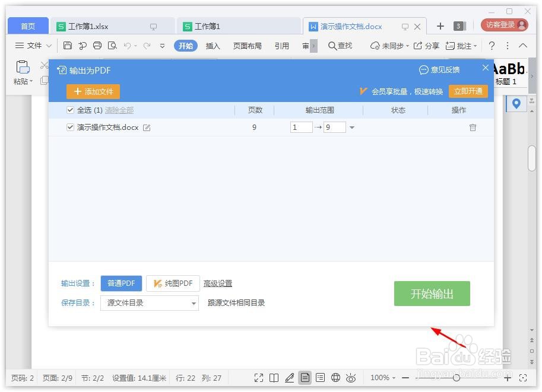Click the trash icon to remove the document
542x392 pixels.
coord(472,127)
